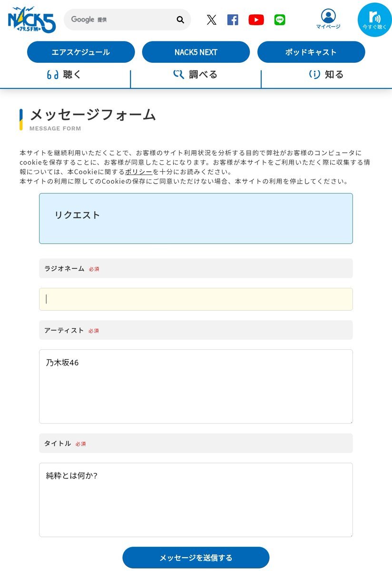Select the 調べる menu tab
The width and height of the screenshot is (392, 571).
tap(196, 75)
